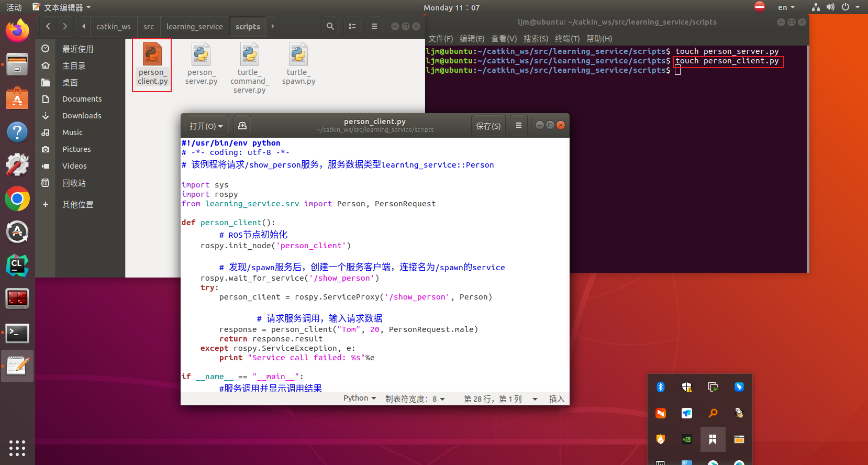Click the scripts path segment
This screenshot has width=868, height=465.
248,26
